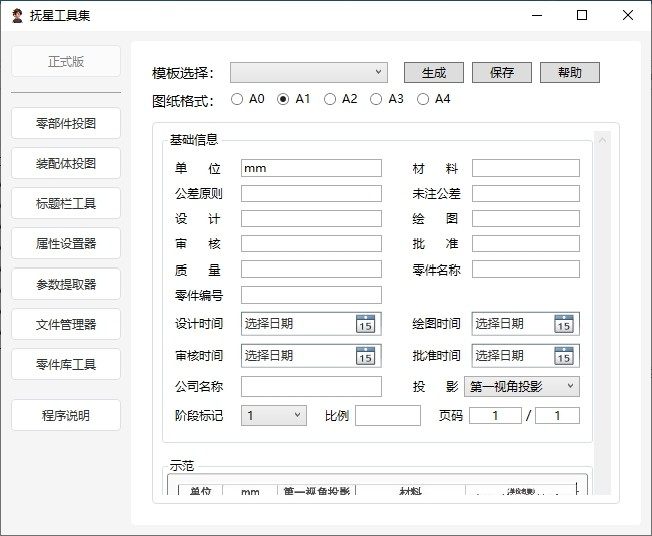Expand the 阶段标记 dropdown
The width and height of the screenshot is (652, 536).
click(273, 415)
